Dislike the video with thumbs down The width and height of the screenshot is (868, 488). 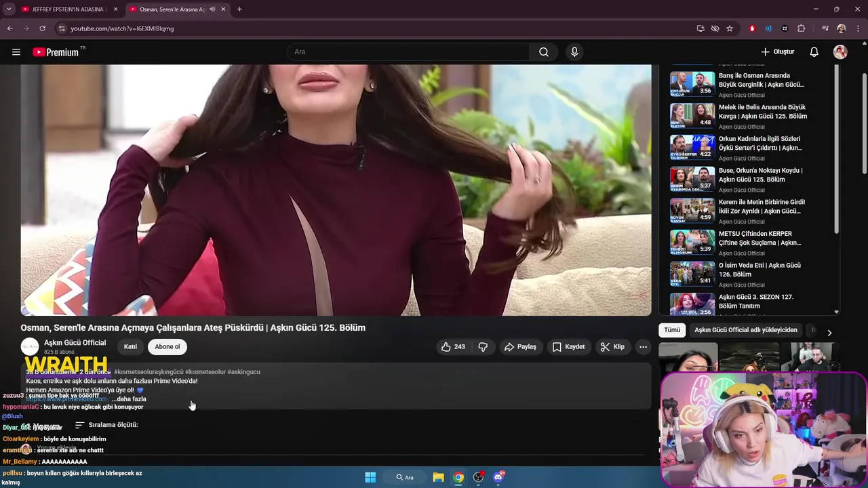(483, 346)
